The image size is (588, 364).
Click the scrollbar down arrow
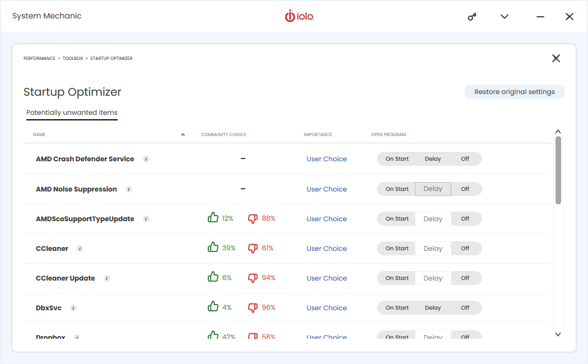(558, 334)
